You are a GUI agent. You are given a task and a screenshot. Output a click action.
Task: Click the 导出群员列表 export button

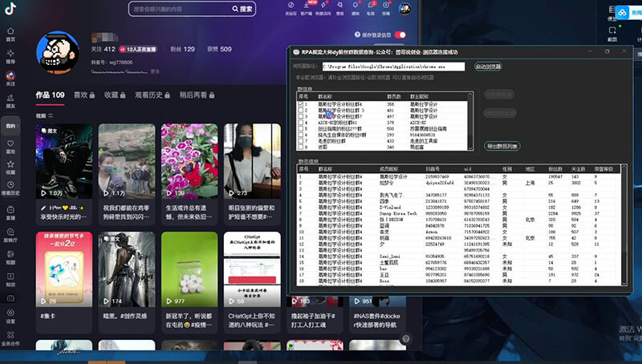pyautogui.click(x=502, y=146)
